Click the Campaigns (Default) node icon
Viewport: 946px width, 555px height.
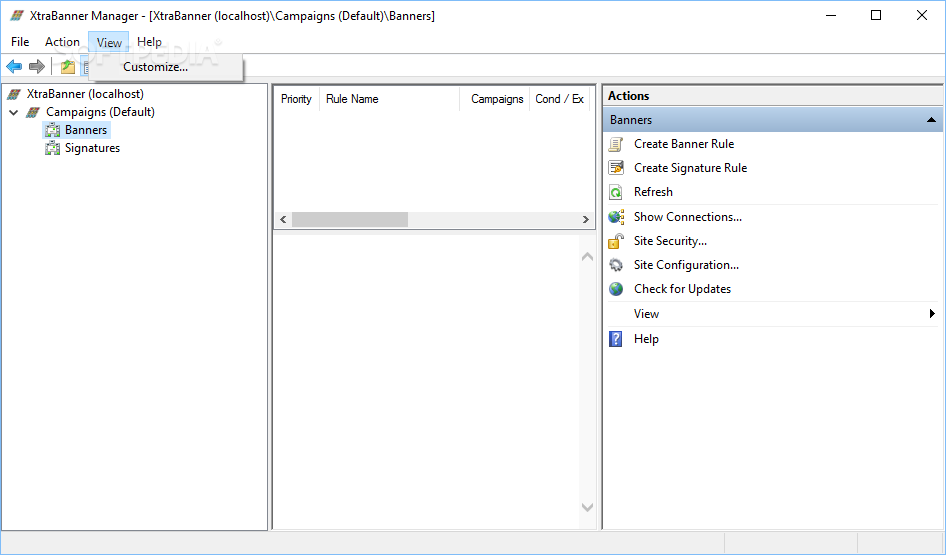pyautogui.click(x=33, y=112)
